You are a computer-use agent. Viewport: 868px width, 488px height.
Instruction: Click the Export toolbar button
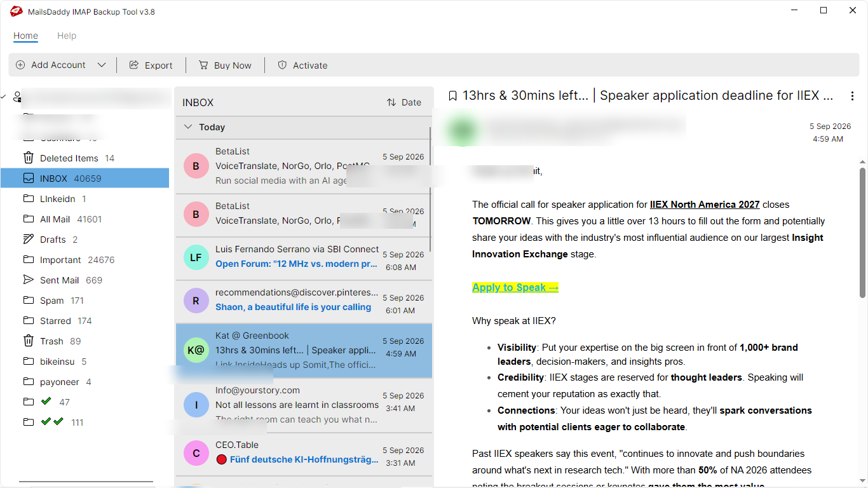151,65
